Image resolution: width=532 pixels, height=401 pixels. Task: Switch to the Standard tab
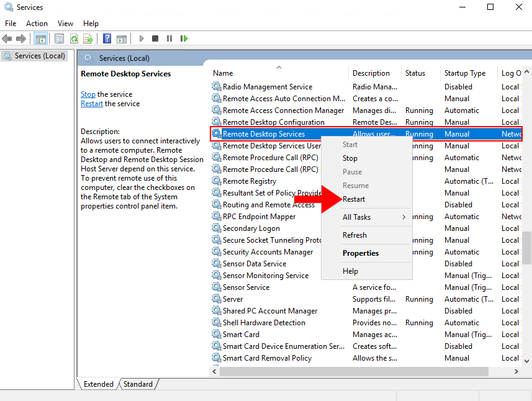[x=138, y=384]
